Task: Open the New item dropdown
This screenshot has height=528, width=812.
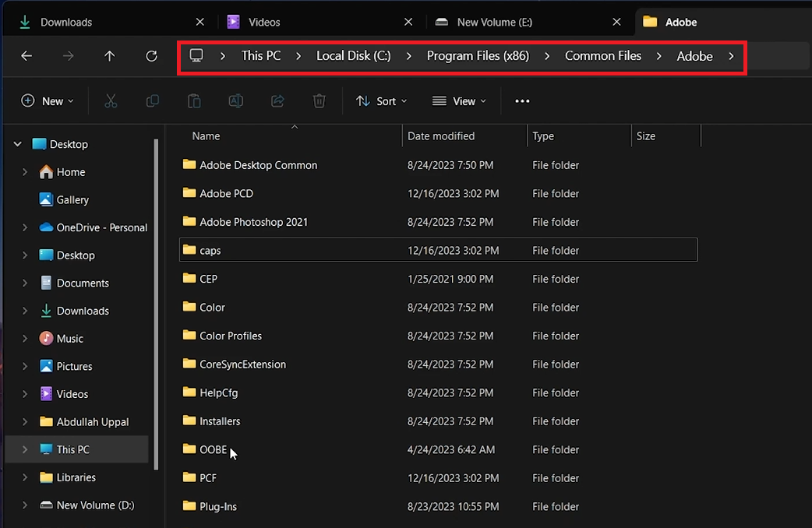Action: pos(48,101)
